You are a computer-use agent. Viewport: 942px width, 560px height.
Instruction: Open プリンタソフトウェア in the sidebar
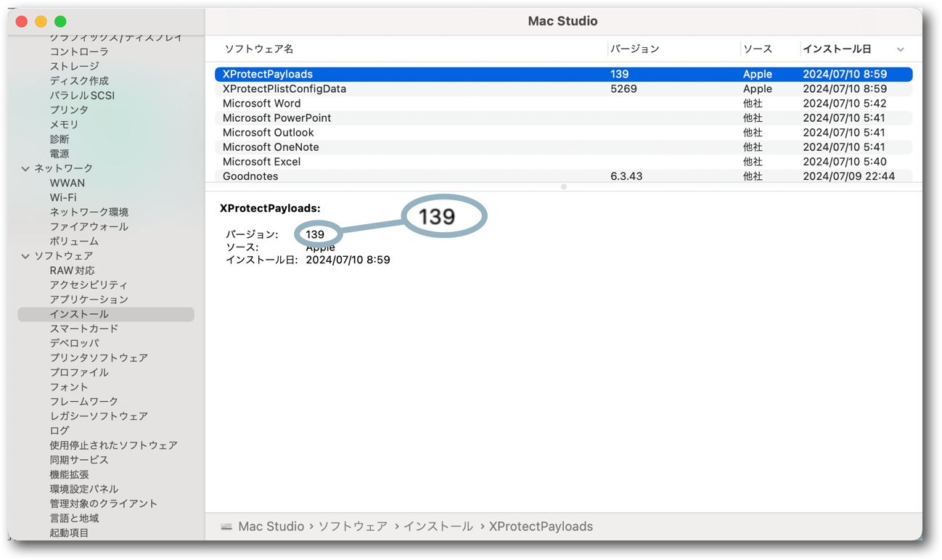click(x=99, y=358)
